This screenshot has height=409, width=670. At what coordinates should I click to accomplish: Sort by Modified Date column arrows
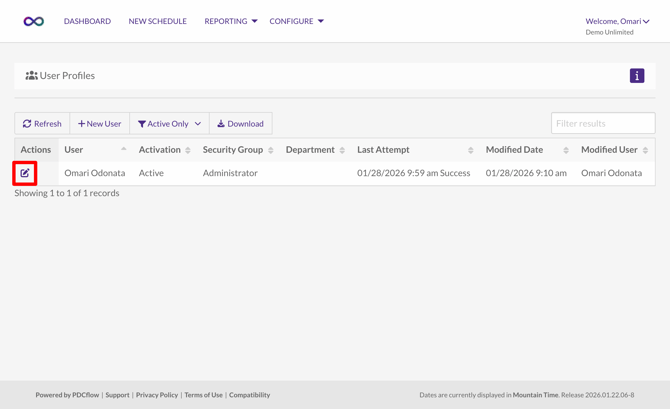pyautogui.click(x=566, y=150)
